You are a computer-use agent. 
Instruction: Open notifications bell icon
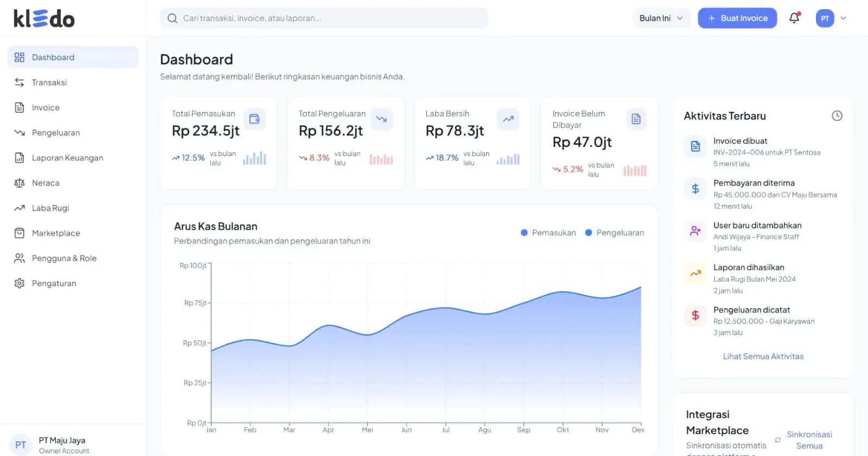pyautogui.click(x=794, y=18)
